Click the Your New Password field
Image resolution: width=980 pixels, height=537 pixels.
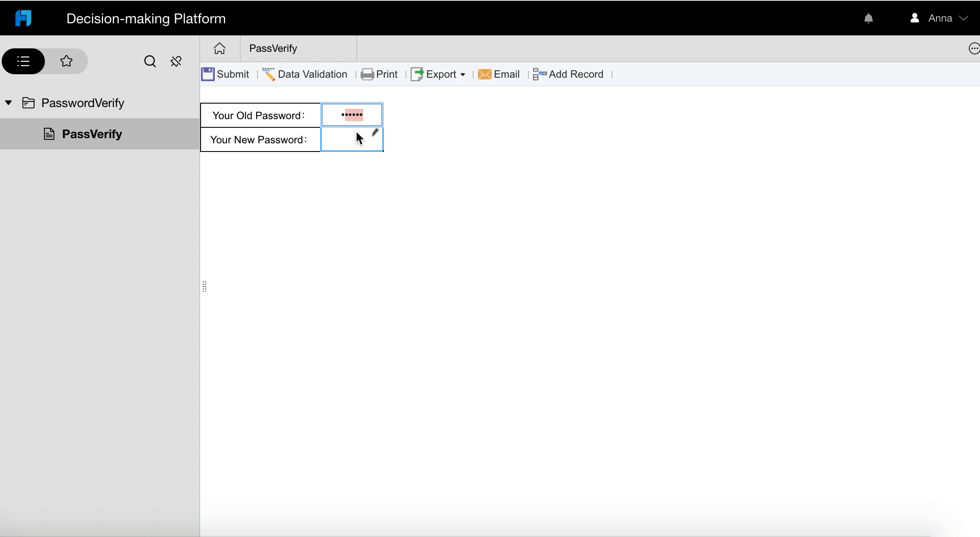tap(352, 139)
